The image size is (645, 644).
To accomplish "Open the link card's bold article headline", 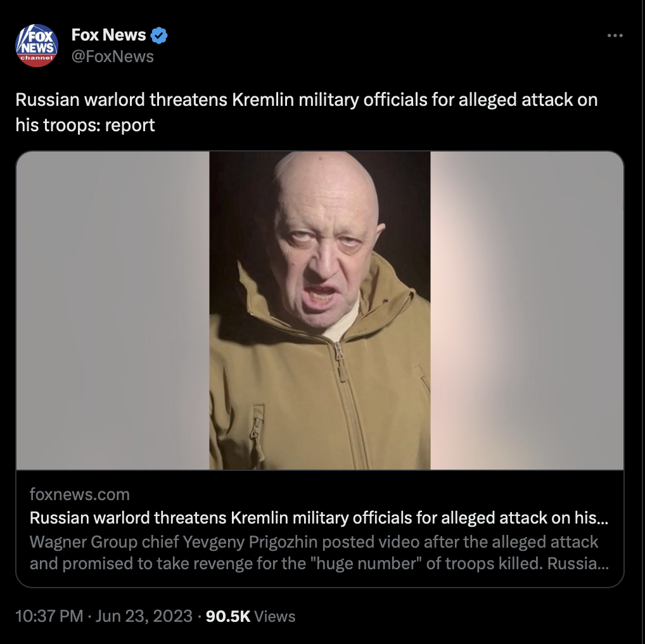I will [319, 518].
